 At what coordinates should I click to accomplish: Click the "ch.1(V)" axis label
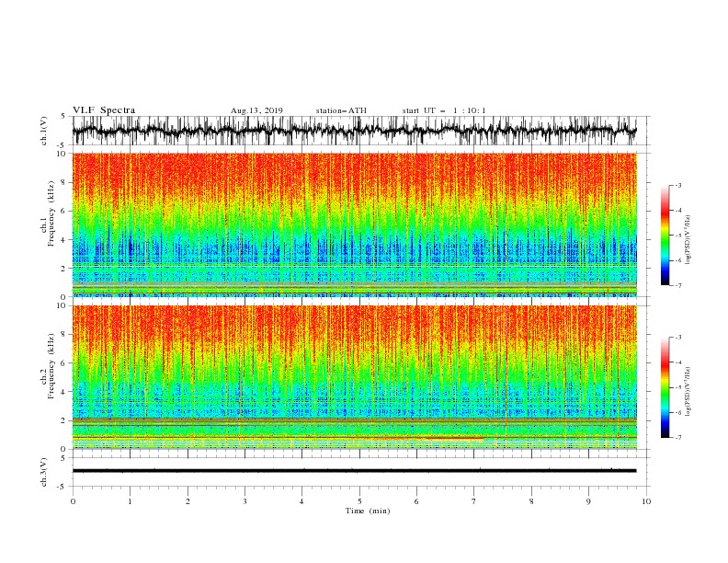[x=44, y=131]
